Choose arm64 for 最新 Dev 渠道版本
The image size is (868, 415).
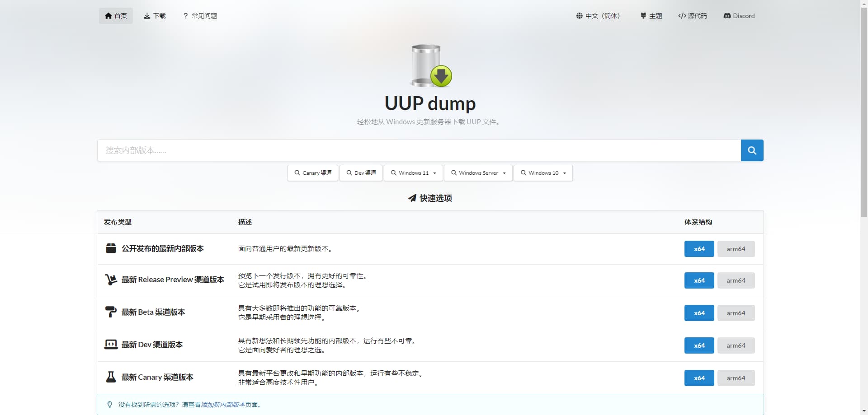[x=736, y=345]
